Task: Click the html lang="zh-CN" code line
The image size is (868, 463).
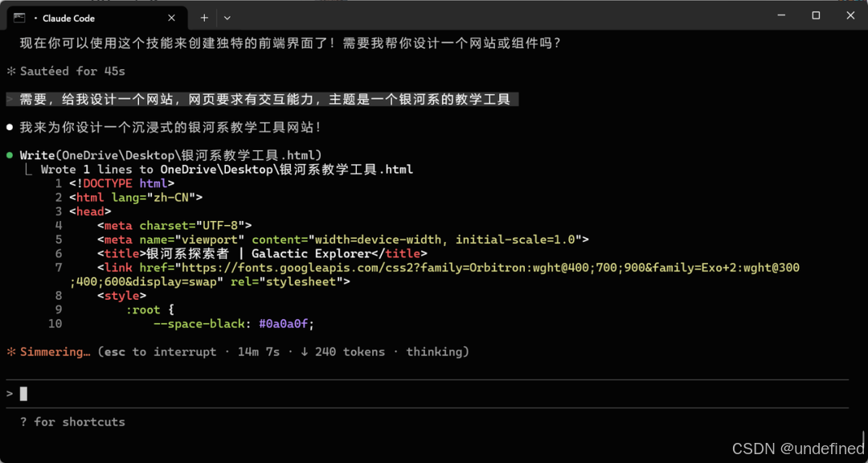Action: (136, 197)
